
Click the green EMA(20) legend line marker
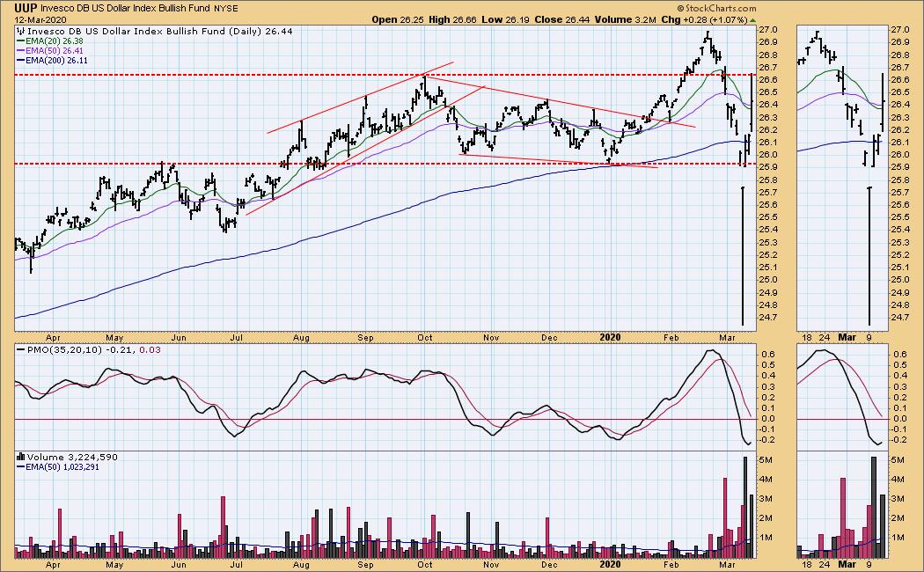pyautogui.click(x=20, y=41)
